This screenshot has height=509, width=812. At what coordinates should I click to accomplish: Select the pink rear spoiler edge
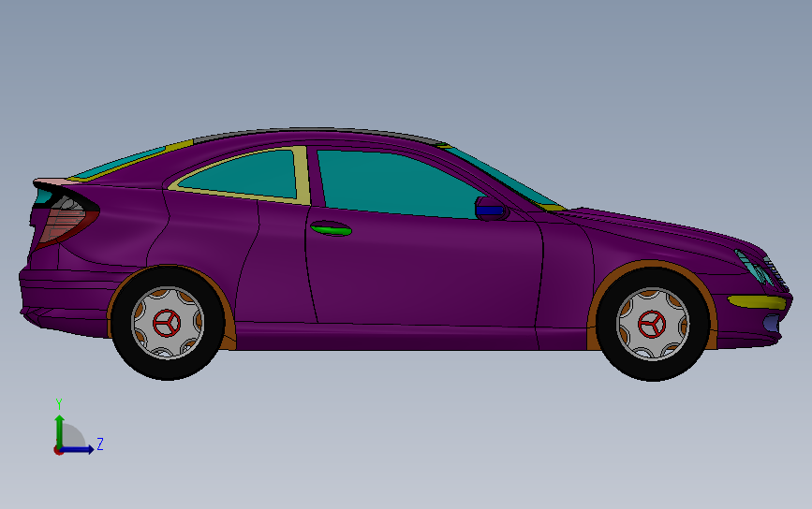(x=54, y=182)
